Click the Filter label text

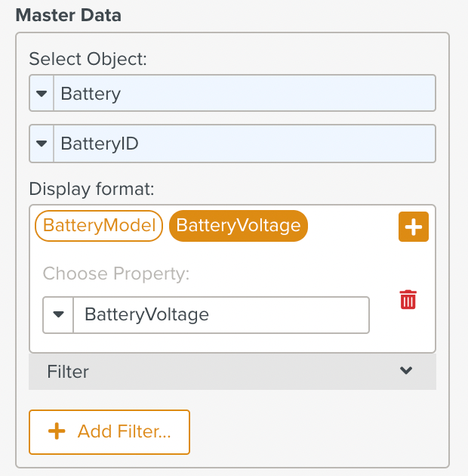(x=68, y=372)
